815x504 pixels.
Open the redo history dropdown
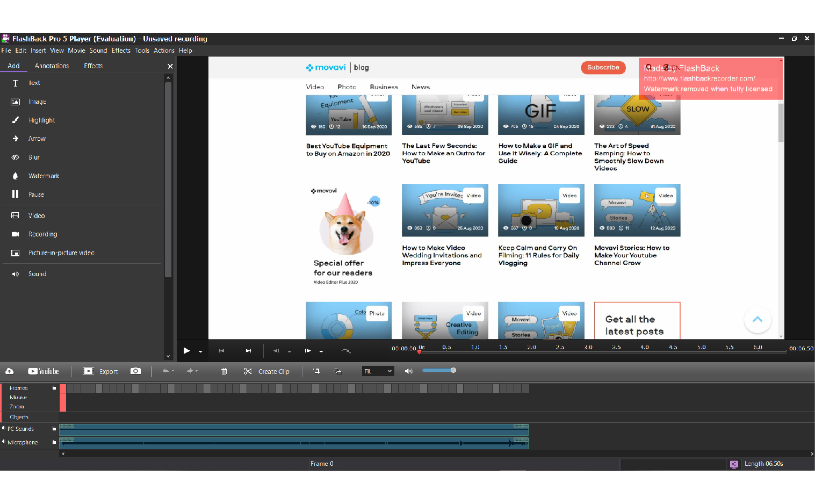[x=197, y=371]
